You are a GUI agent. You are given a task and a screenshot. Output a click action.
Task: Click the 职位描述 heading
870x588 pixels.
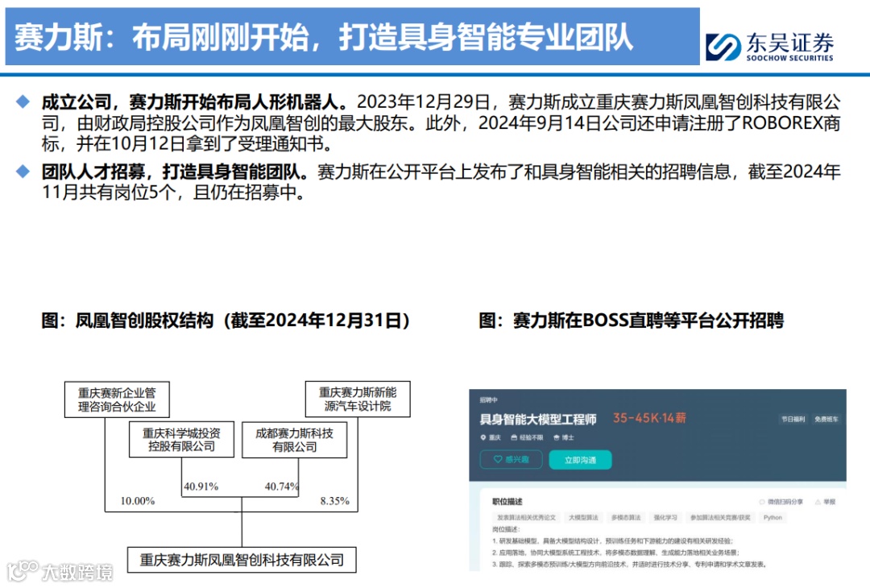click(x=507, y=502)
